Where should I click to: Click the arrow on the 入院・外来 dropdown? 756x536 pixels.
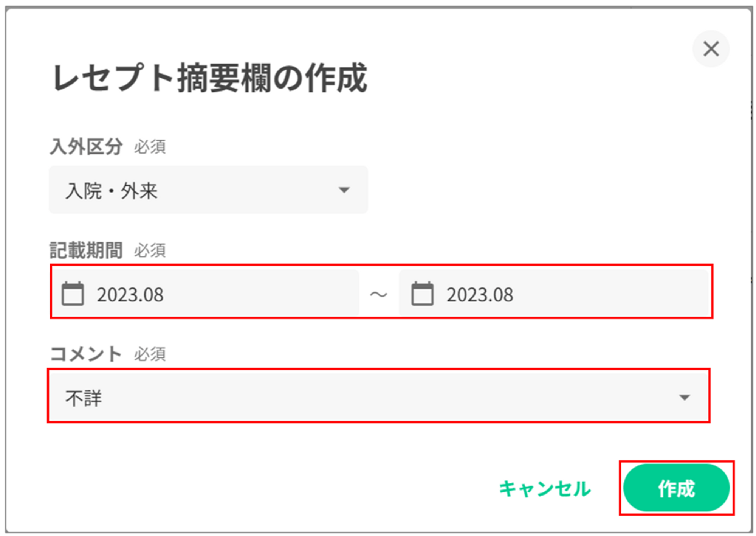[344, 190]
